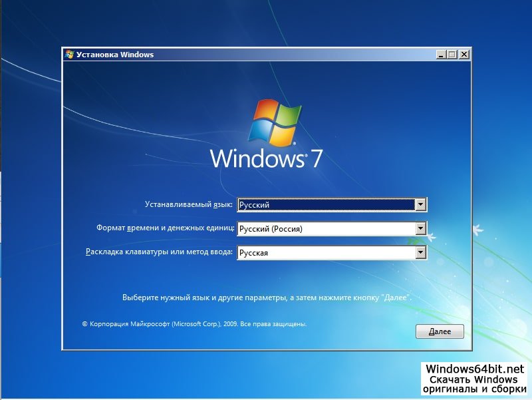
Task: Click the Русская keyboard layout field
Action: (x=325, y=253)
